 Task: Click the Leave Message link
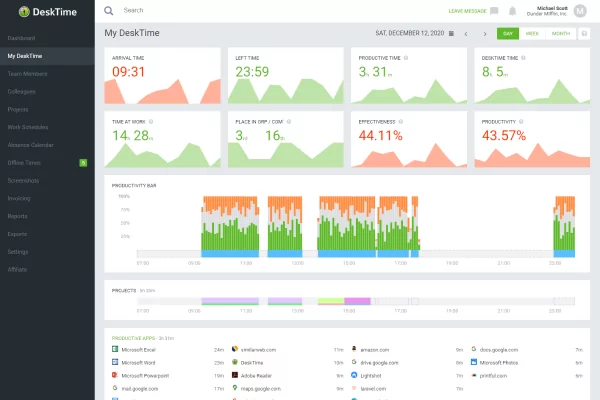pos(467,11)
